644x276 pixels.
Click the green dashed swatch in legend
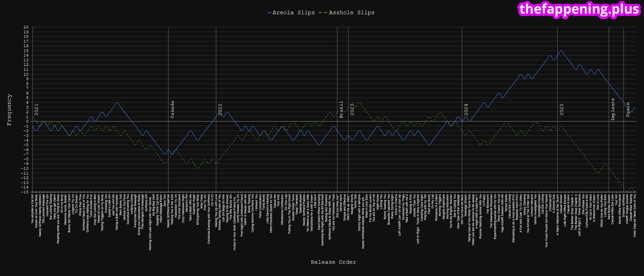(x=323, y=13)
